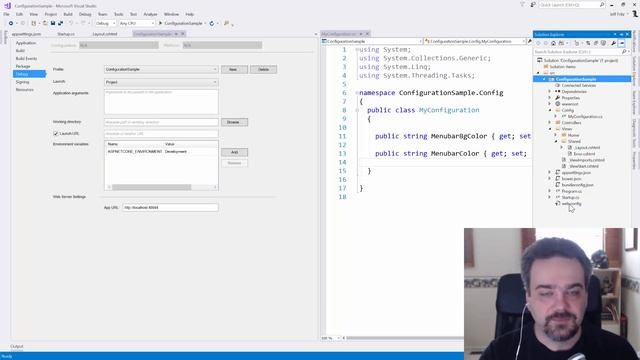
Task: Collapse the namespace block at line 6
Action: [357, 93]
